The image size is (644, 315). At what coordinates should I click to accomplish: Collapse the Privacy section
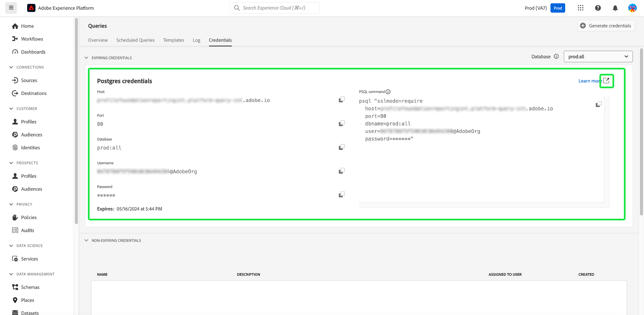[x=11, y=204]
